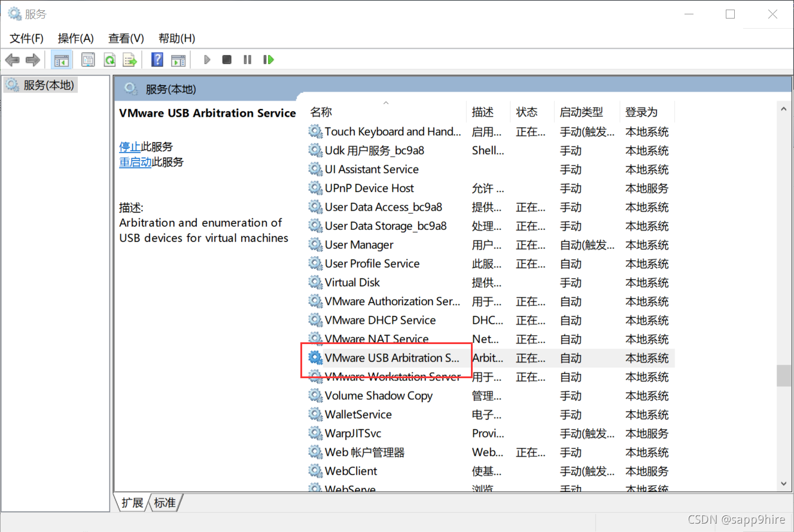Click the UPnP Device Host service name

(x=369, y=188)
